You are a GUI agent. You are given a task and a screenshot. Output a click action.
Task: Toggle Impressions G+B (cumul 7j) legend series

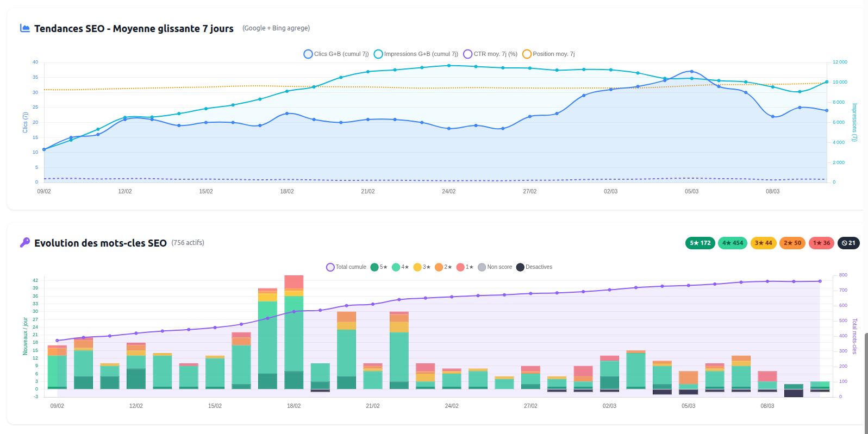(416, 54)
